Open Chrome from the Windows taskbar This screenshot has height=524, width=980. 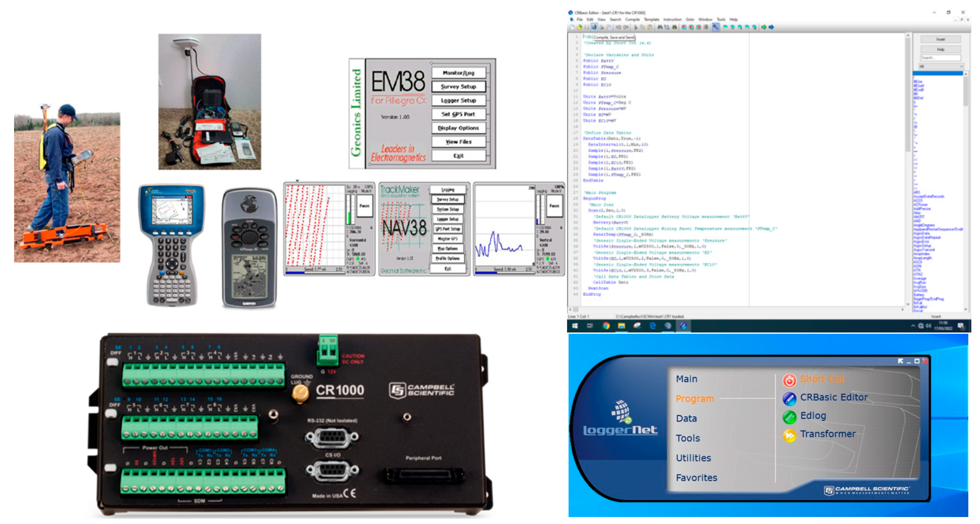[x=606, y=326]
